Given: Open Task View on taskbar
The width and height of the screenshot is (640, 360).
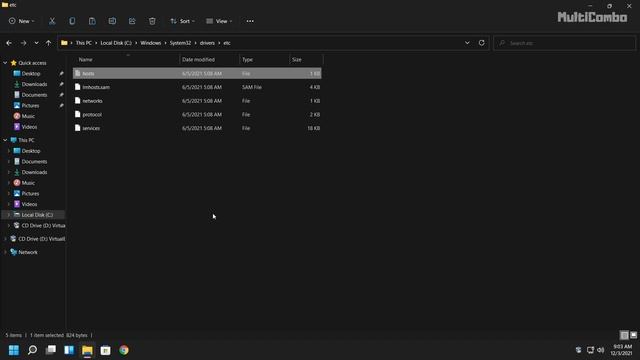Looking at the screenshot, I should point(51,350).
